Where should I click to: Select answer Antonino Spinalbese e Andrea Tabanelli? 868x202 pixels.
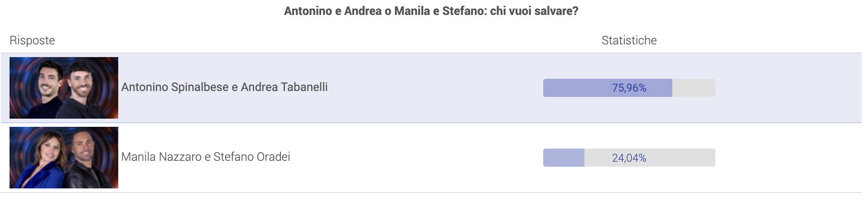click(224, 87)
